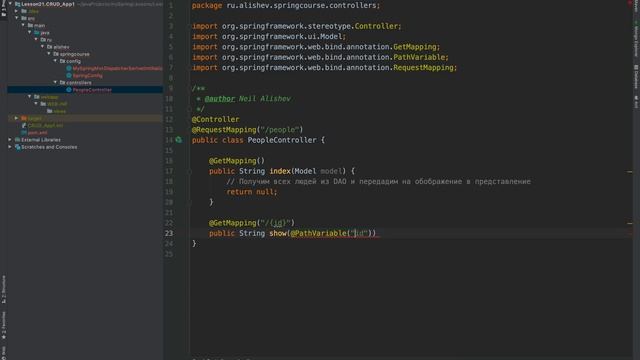Expand External Libraries node
Screen dimensions: 640x360
10,140
